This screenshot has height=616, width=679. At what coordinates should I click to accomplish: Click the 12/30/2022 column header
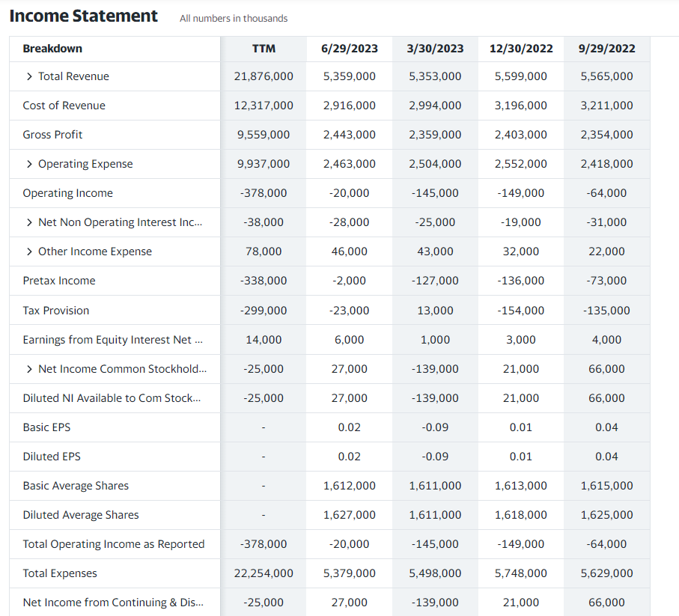coord(521,49)
